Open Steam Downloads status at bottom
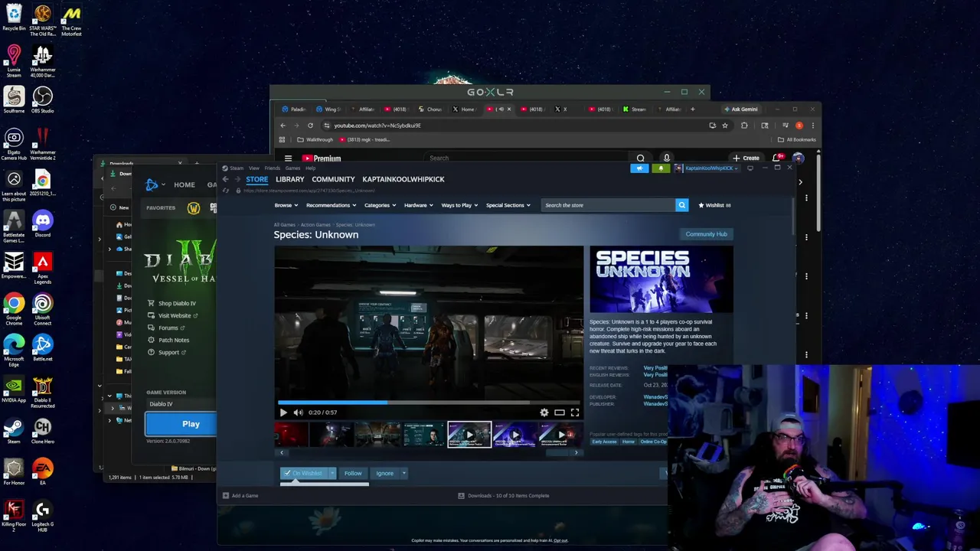 (x=504, y=496)
